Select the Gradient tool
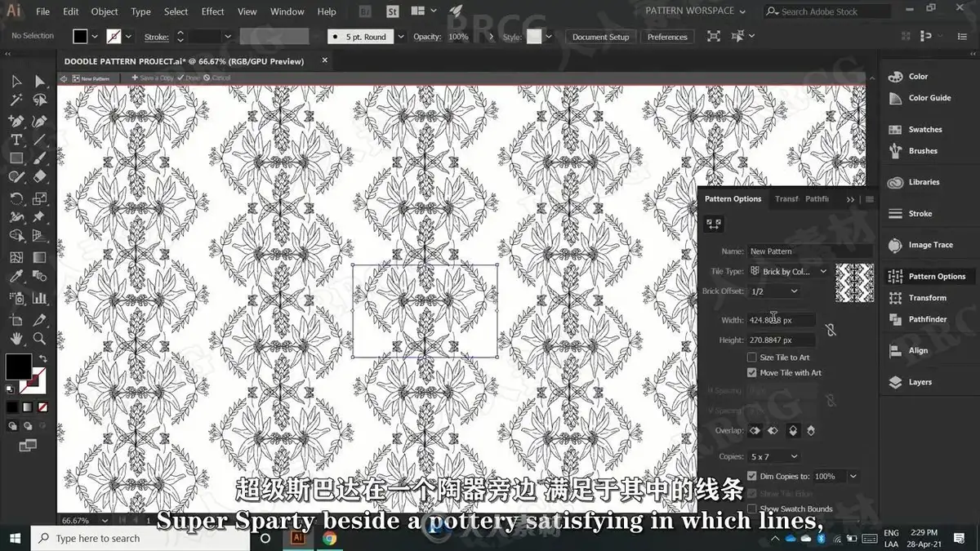The image size is (980, 551). click(x=39, y=257)
